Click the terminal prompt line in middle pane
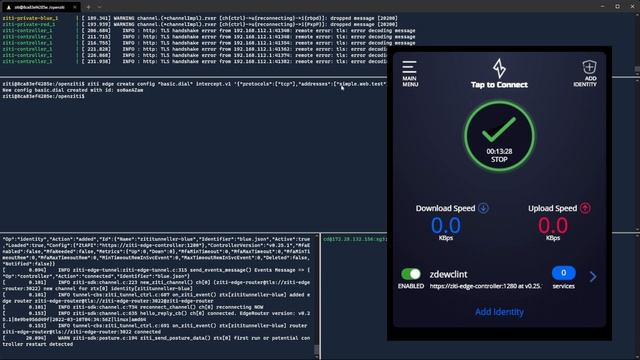This screenshot has width=640, height=360. click(43, 96)
